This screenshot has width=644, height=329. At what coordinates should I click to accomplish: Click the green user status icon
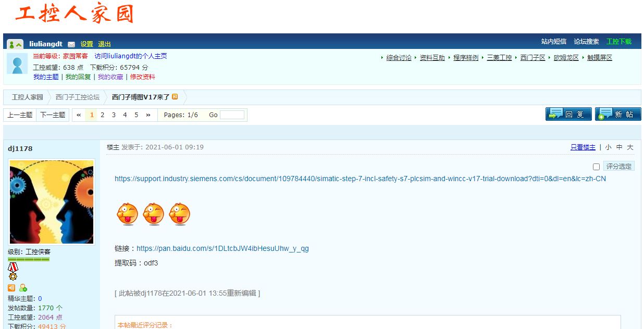[x=16, y=44]
